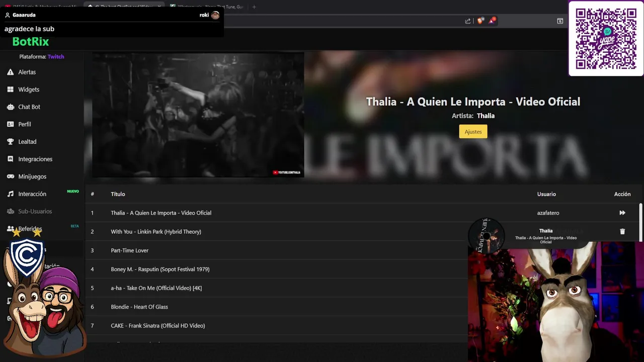This screenshot has height=362, width=644.
Task: Open the Chat Bot robot icon
Action: tap(10, 107)
